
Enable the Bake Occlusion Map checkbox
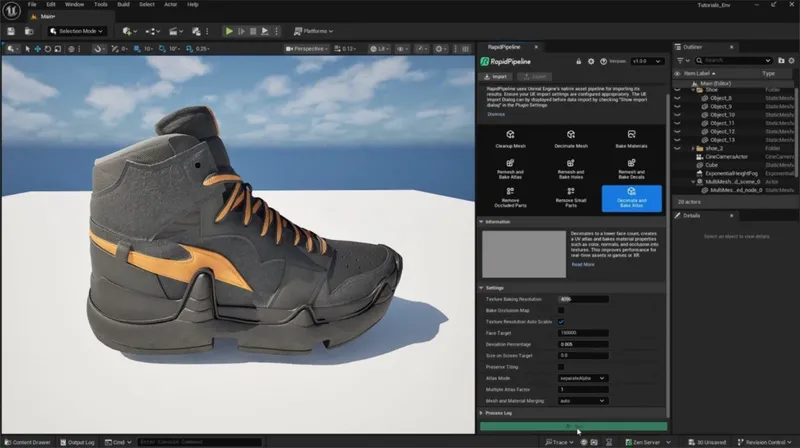[x=562, y=311]
